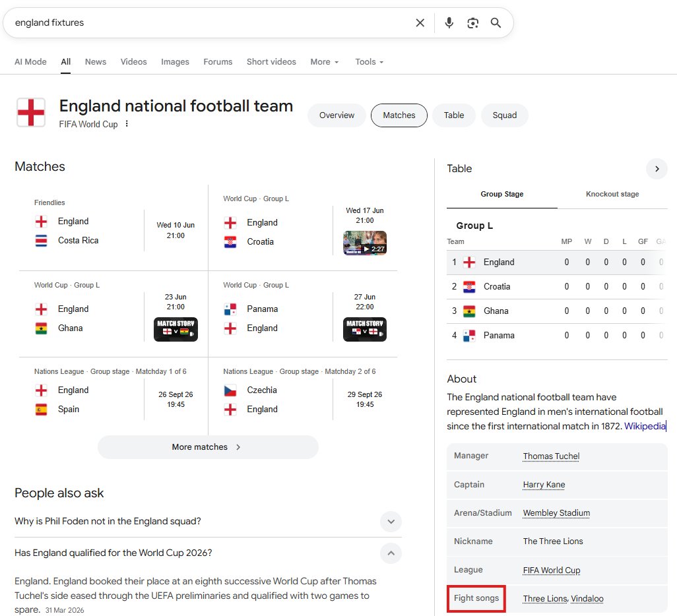This screenshot has width=677, height=616.
Task: Open Panama v England Match Story thumbnail
Action: (365, 329)
